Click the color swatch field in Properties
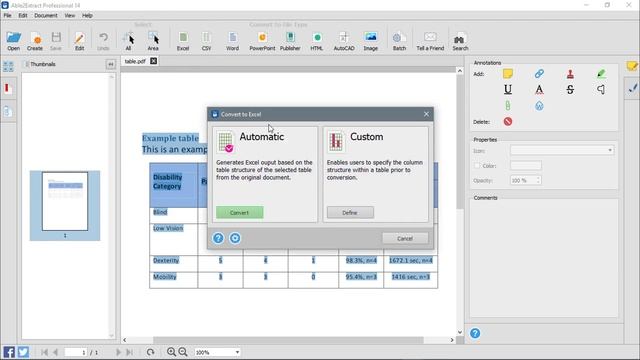This screenshot has height=360, width=640. point(526,165)
